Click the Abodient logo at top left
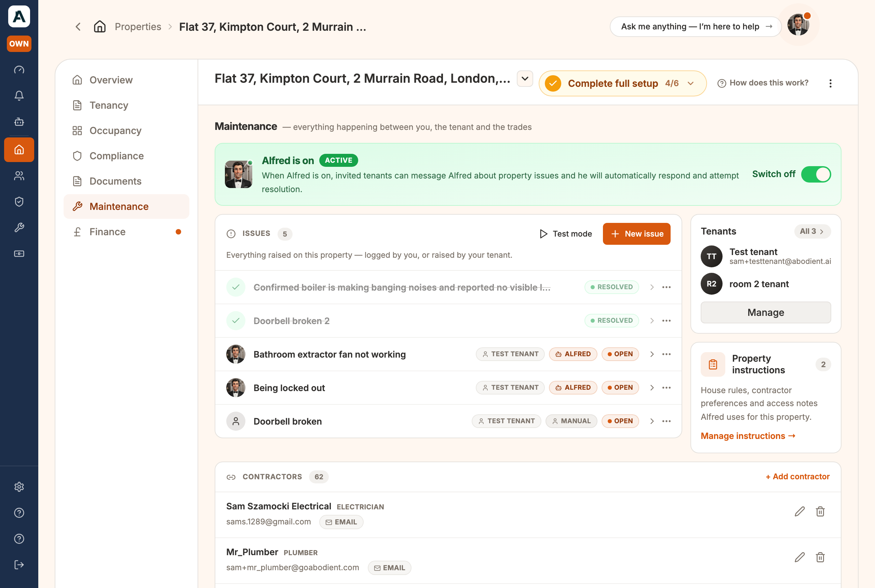The width and height of the screenshot is (875, 588). (x=19, y=16)
